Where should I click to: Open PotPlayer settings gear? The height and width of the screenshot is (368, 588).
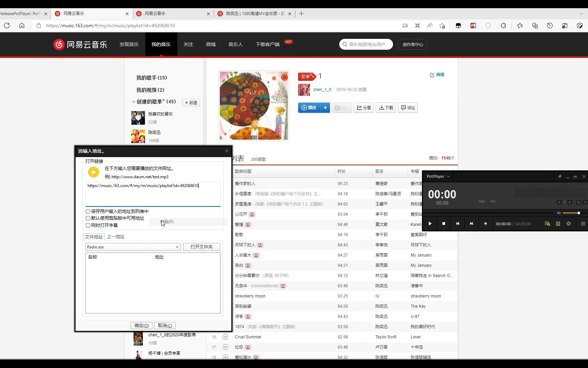click(569, 224)
